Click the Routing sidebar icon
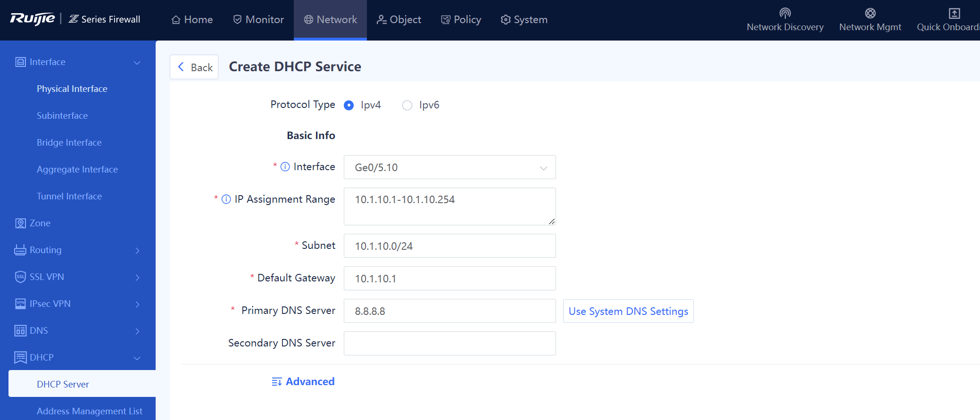The image size is (980, 420). pyautogui.click(x=20, y=250)
